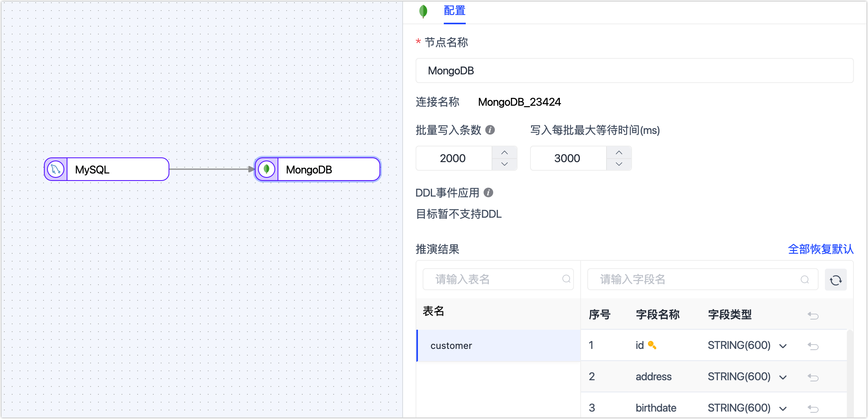Screen dimensions: 868x419
Task: Click the refresh button beside field search
Action: click(835, 280)
